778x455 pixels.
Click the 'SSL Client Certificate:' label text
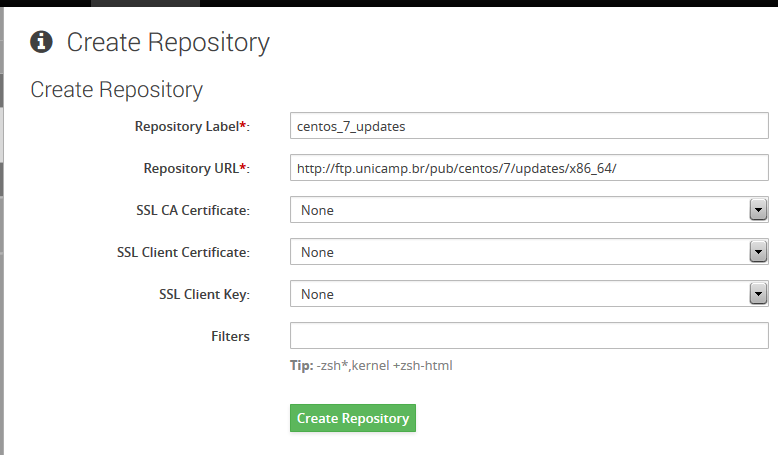coord(183,253)
